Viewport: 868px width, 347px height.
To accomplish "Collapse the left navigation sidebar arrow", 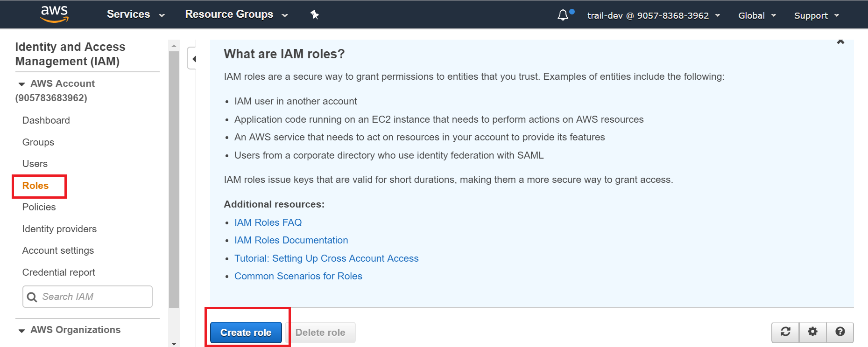I will (193, 59).
